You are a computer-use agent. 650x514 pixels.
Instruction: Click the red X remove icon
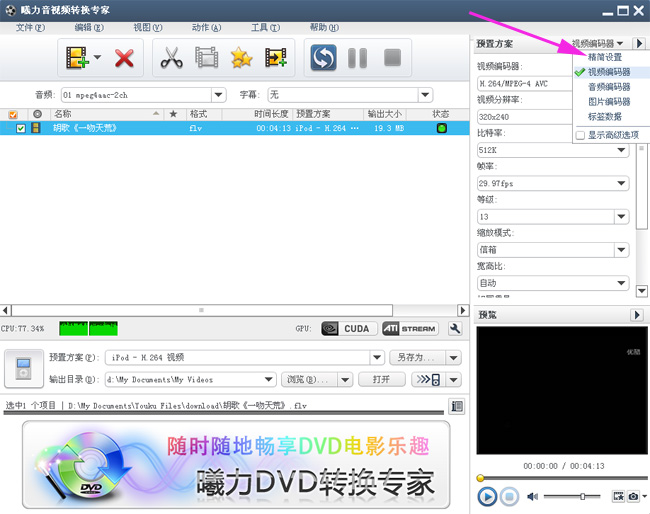coord(124,58)
